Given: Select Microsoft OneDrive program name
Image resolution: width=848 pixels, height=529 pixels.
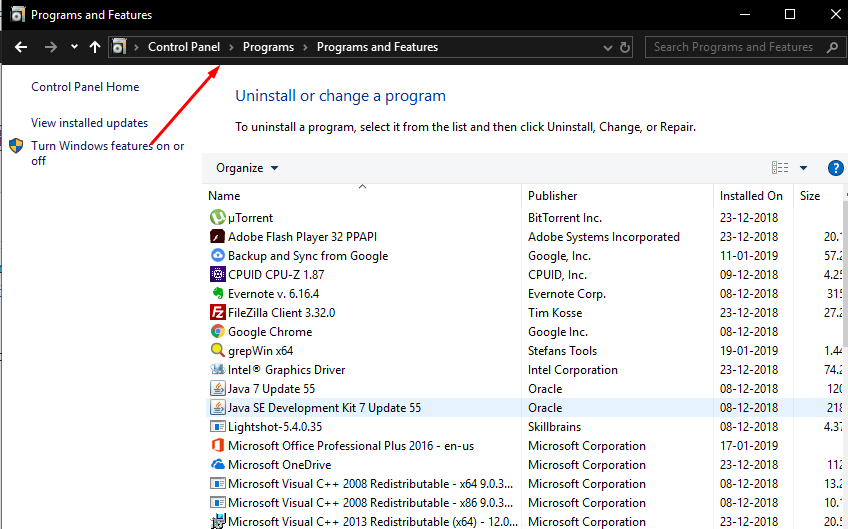Looking at the screenshot, I should (279, 465).
